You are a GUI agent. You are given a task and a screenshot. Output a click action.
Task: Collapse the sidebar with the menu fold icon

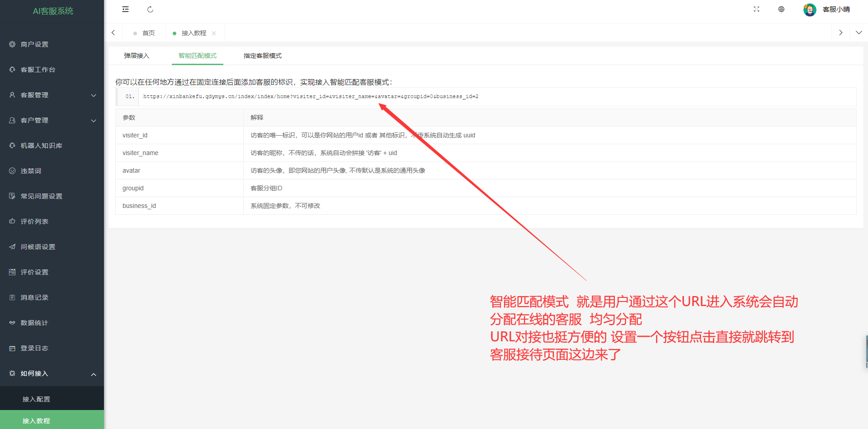click(126, 9)
